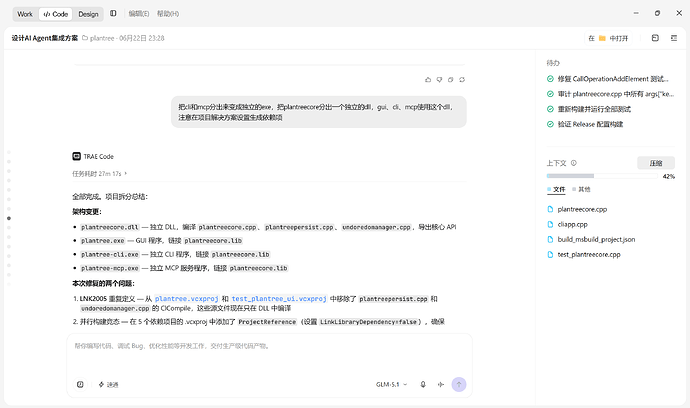690x408 pixels.
Task: Open the GLM-5.1 model dropdown
Action: tap(391, 384)
